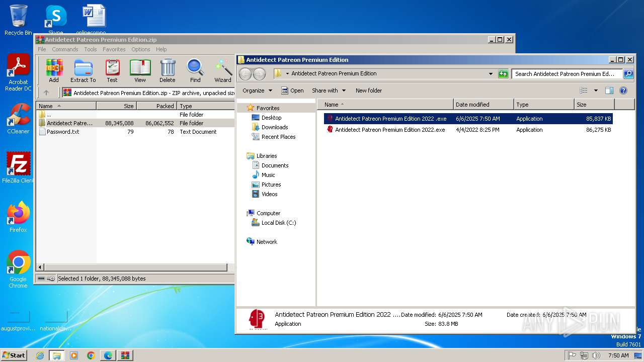The width and height of the screenshot is (644, 362).
Task: Expand address bar folder breadcrumb arrow
Action: point(287,73)
